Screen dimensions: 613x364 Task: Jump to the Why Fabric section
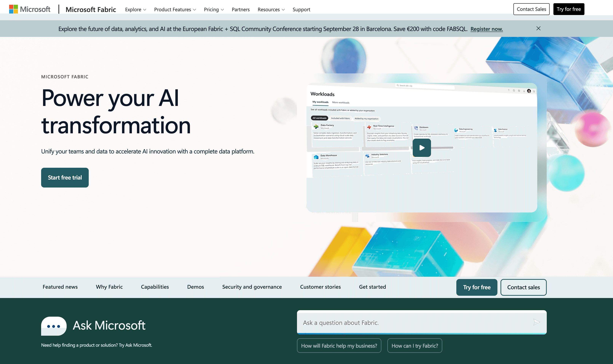click(109, 287)
